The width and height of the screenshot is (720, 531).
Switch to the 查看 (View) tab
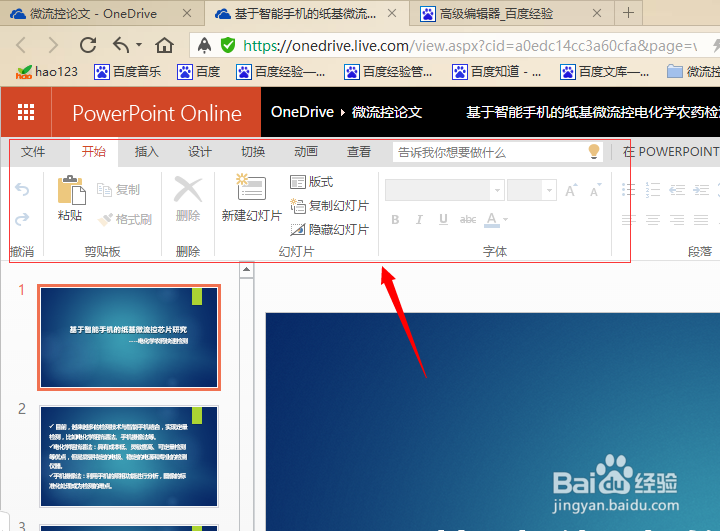(x=359, y=152)
